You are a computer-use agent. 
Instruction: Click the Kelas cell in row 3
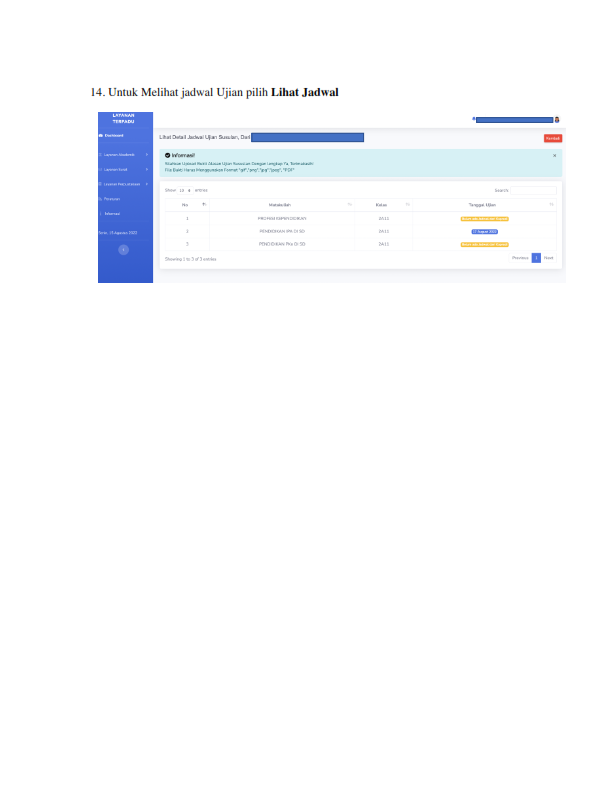point(384,244)
